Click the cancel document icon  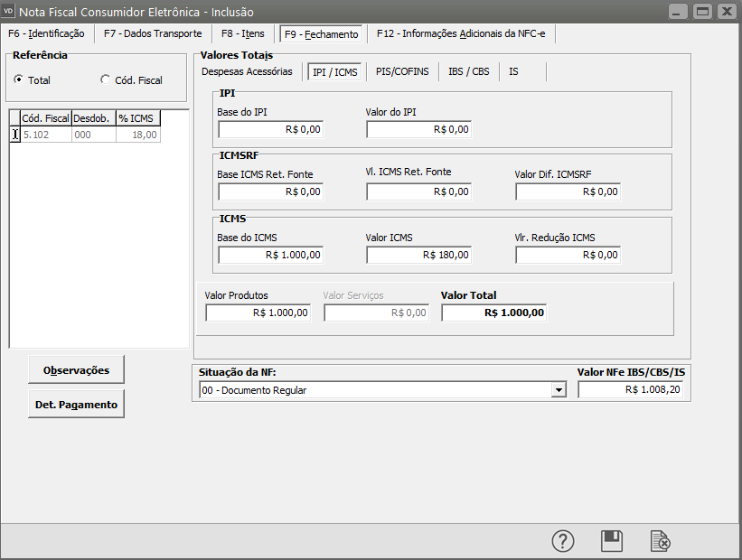click(x=661, y=540)
